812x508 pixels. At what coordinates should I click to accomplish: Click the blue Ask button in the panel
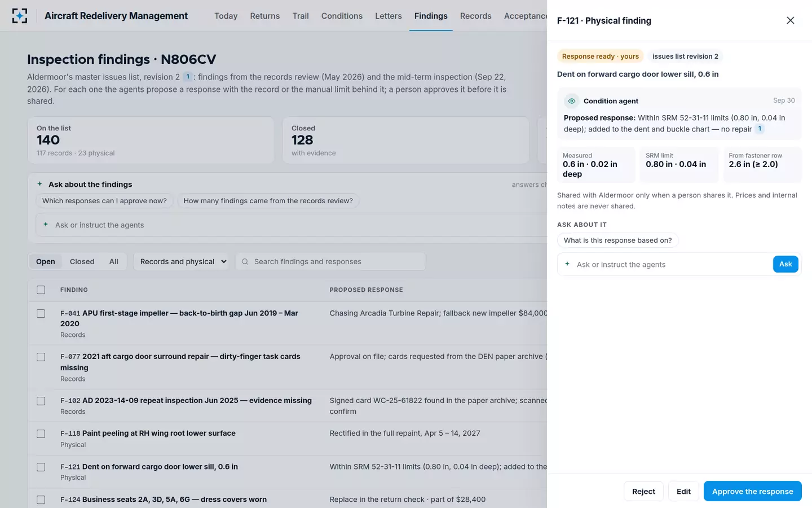point(785,264)
